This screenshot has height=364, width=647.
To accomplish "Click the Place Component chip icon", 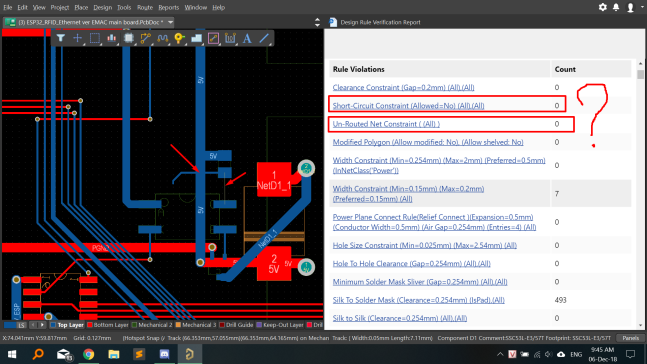I will (x=128, y=38).
